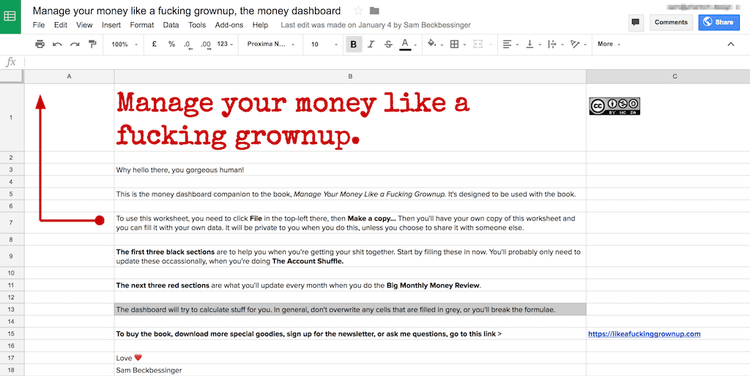Open the File menu
The width and height of the screenshot is (750, 376).
(38, 25)
